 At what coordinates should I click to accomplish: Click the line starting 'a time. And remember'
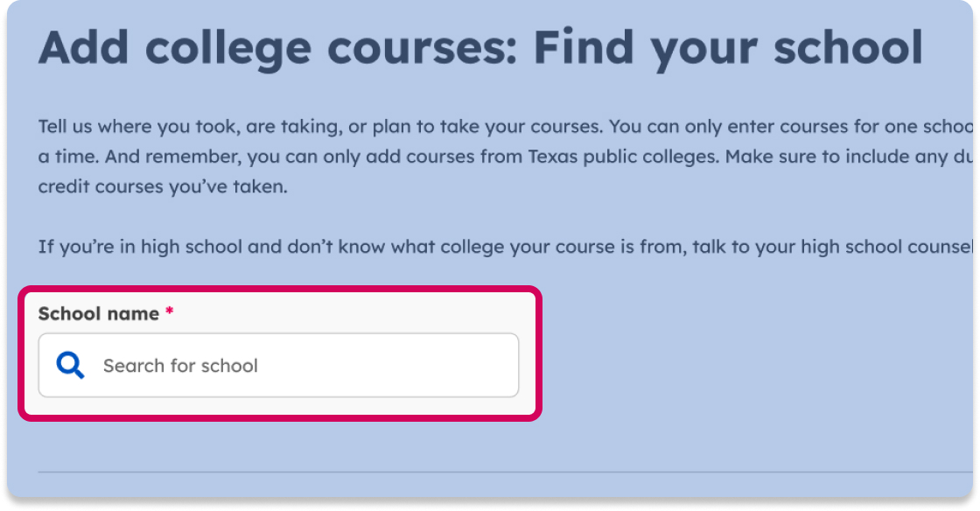[x=505, y=156]
